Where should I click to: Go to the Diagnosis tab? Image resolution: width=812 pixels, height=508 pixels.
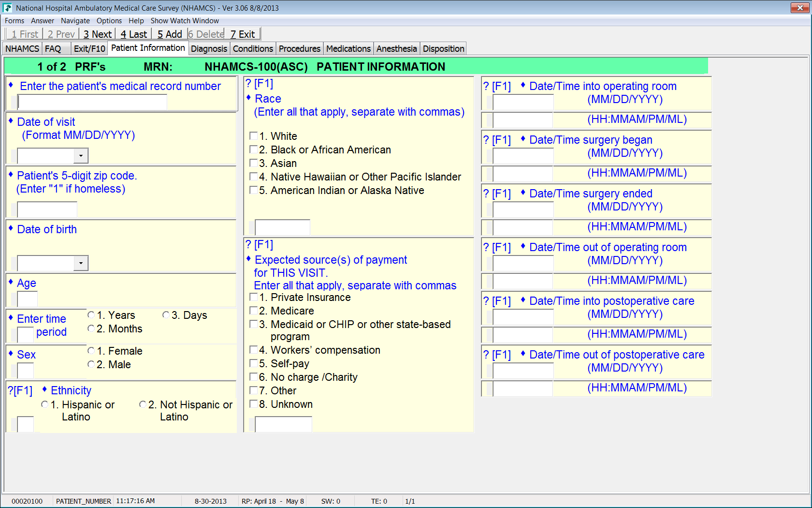click(209, 49)
